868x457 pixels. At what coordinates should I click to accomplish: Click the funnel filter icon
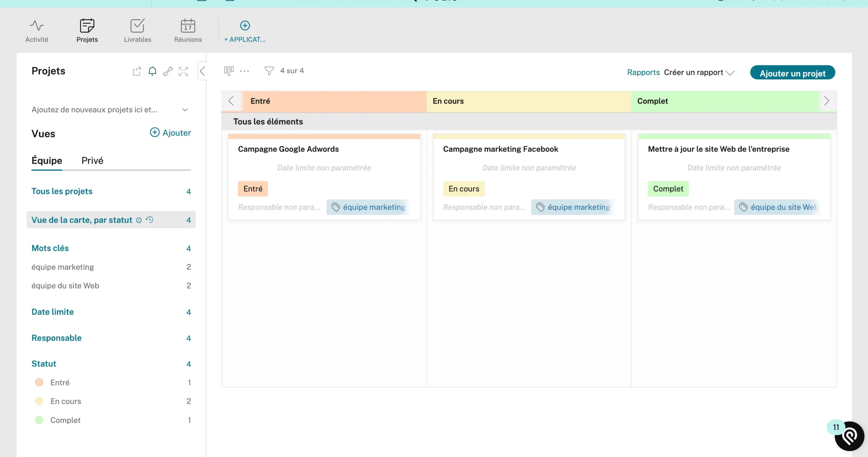point(269,71)
